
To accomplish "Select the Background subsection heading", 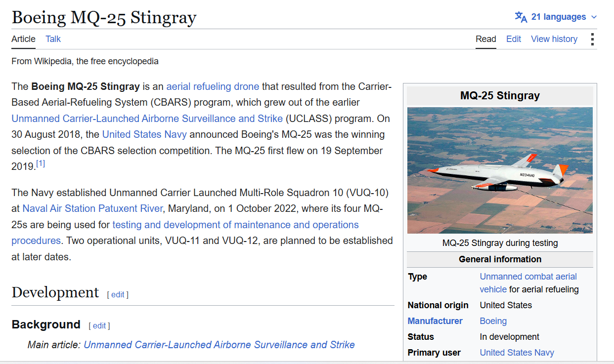I will (x=46, y=324).
